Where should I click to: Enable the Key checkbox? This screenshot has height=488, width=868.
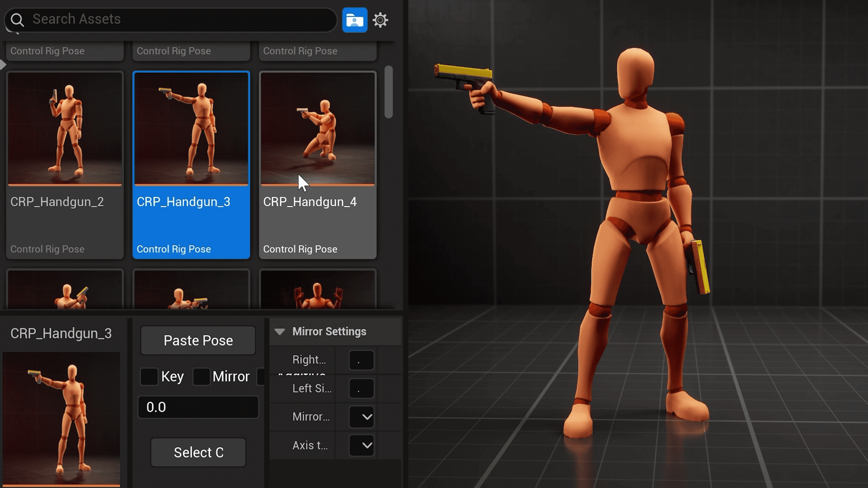tap(149, 377)
